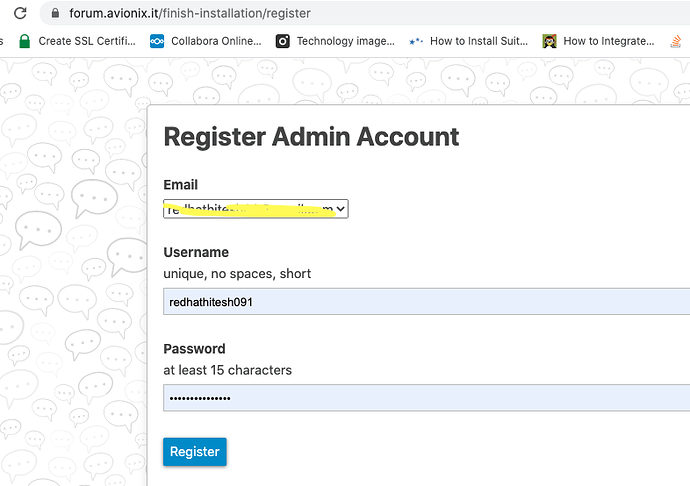690x486 pixels.
Task: Open the How to Install Suit... bookmark
Action: tap(468, 41)
